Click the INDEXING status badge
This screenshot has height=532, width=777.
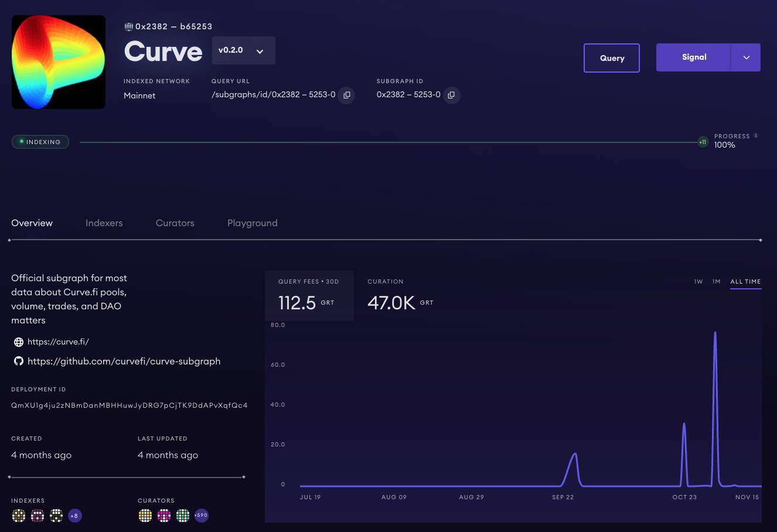40,142
